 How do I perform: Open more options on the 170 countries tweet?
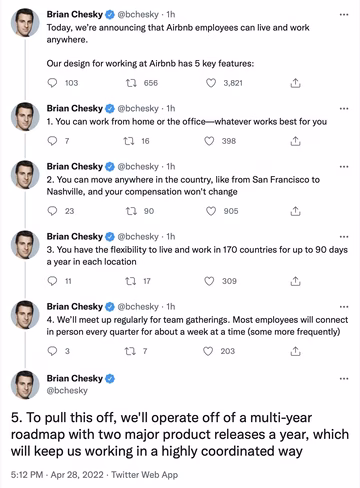coord(344,237)
